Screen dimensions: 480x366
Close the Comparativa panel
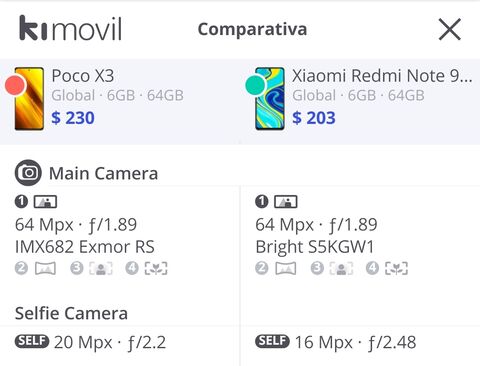coord(450,29)
